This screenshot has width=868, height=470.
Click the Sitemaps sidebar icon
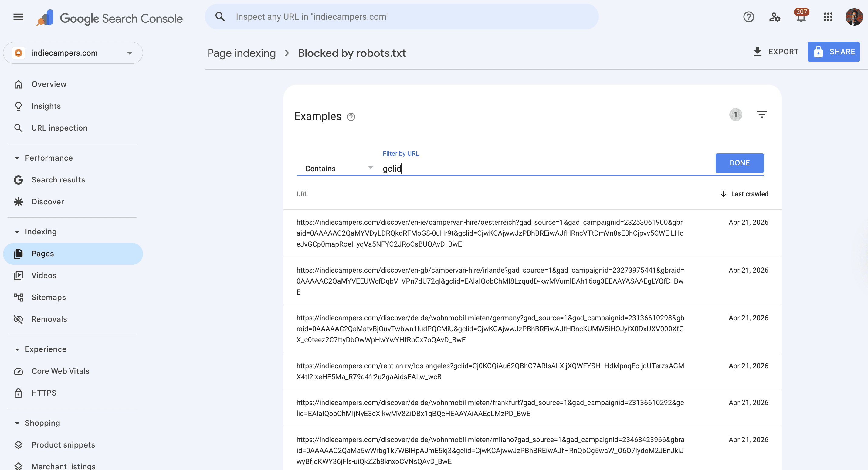tap(18, 297)
